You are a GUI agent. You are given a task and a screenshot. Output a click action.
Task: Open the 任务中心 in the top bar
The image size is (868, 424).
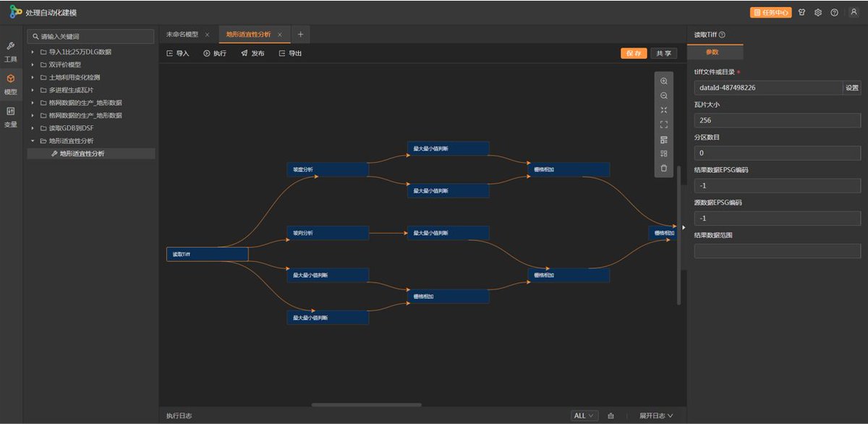click(x=770, y=12)
